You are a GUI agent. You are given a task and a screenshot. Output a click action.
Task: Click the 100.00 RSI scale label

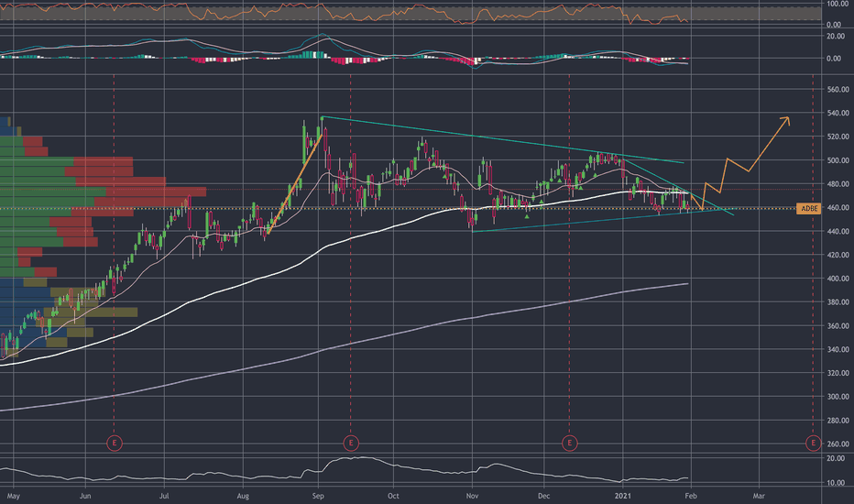[x=838, y=4]
